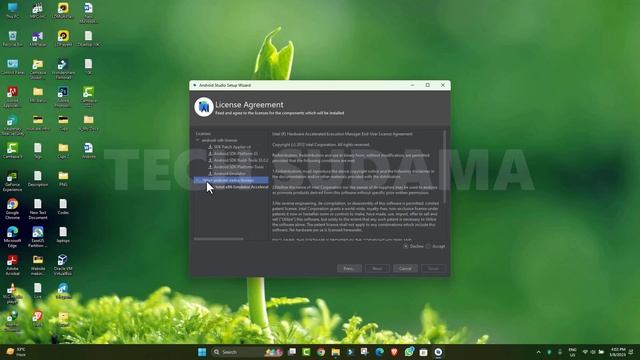640x360 pixels.
Task: Show hidden system tray icons
Action: click(538, 352)
